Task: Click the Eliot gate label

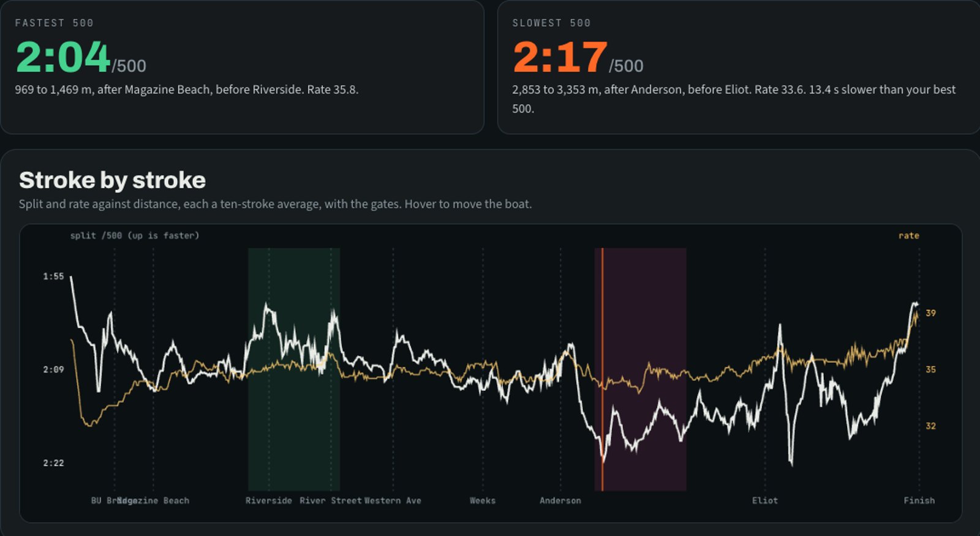Action: point(765,500)
